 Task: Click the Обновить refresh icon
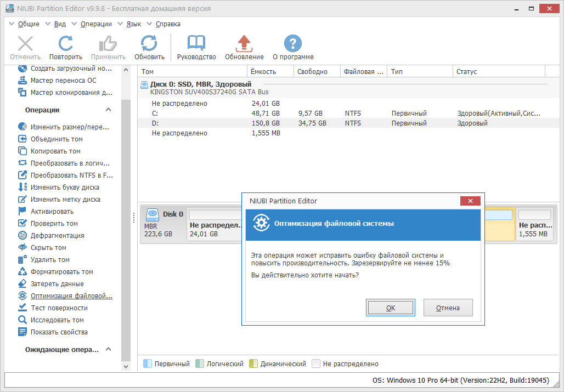(x=149, y=44)
